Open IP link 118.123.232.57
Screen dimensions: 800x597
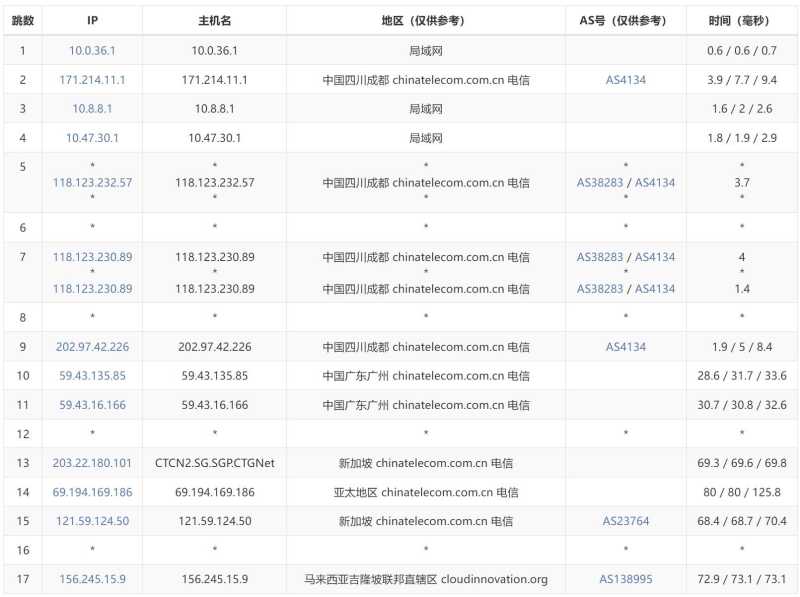point(92,182)
